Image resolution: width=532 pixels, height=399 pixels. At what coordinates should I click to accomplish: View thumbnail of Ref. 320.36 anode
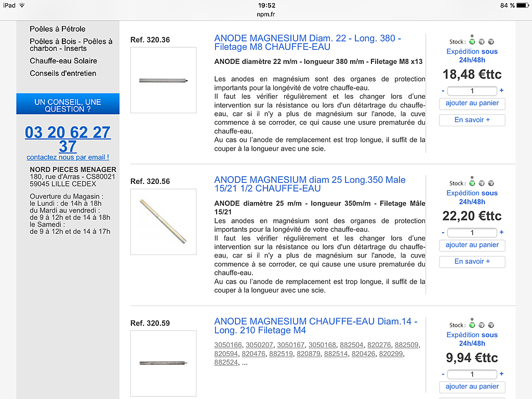click(163, 80)
